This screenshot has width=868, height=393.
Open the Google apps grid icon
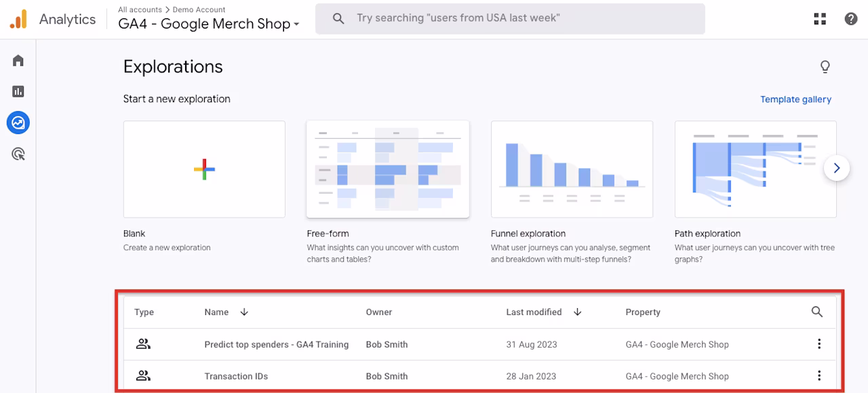[820, 19]
